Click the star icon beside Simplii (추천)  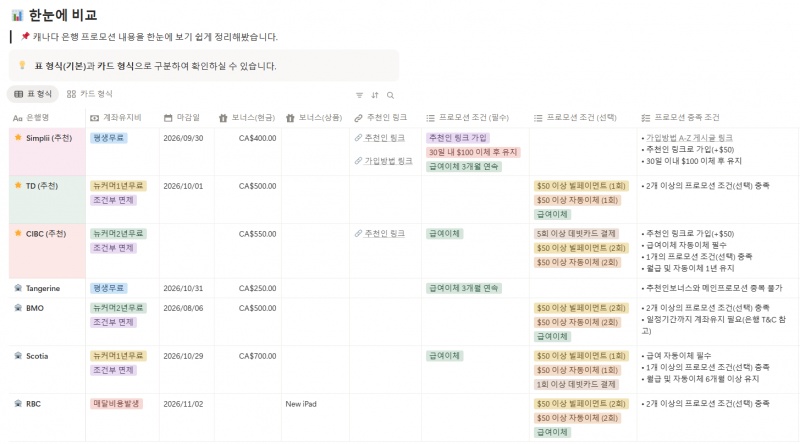click(18, 138)
